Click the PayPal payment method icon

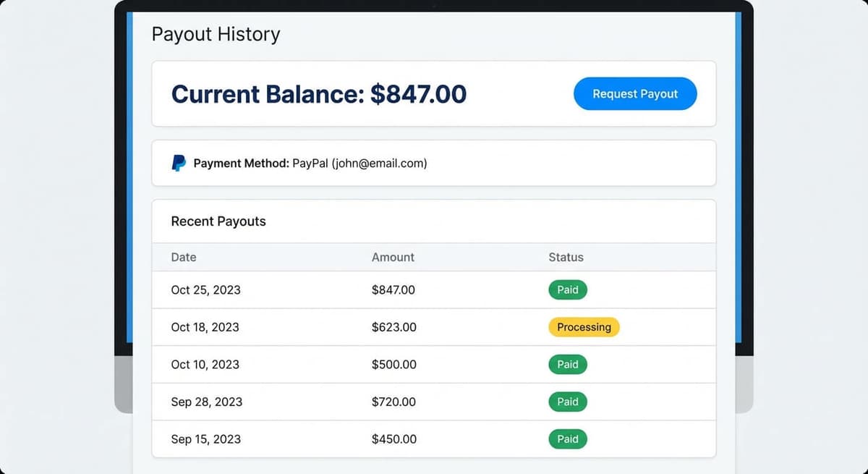[178, 163]
